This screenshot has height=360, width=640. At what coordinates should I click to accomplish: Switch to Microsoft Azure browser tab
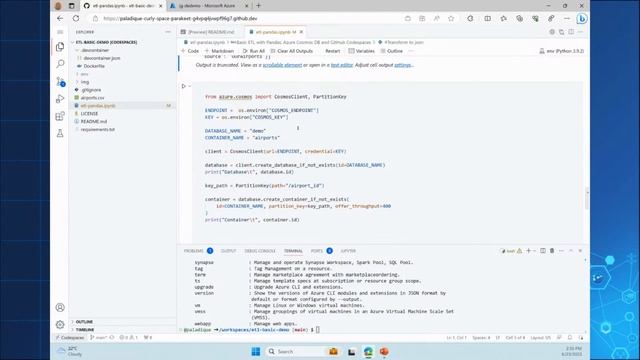tap(207, 6)
